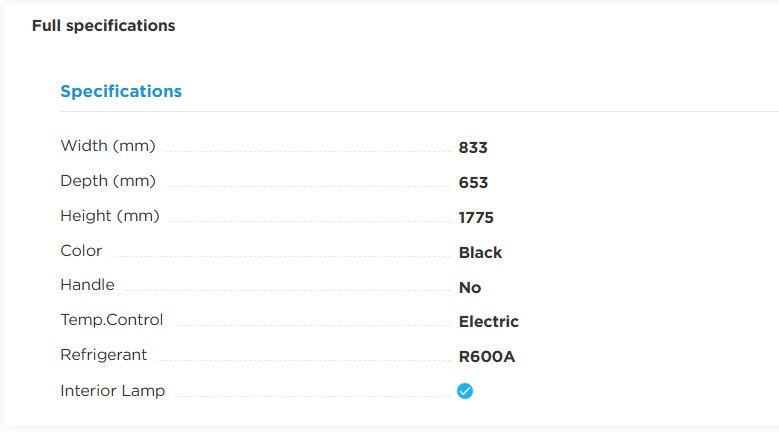Viewport: 779px width, 433px height.
Task: Select the depth value 653
Action: (x=473, y=183)
